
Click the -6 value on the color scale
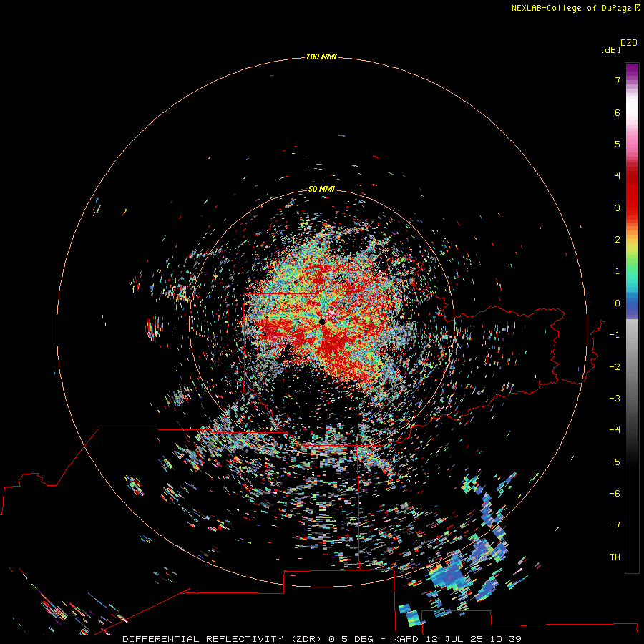615,494
